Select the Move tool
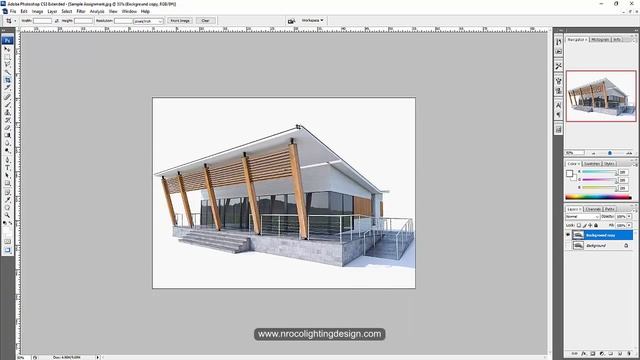Screen dimensions: 640x360 point(7,49)
